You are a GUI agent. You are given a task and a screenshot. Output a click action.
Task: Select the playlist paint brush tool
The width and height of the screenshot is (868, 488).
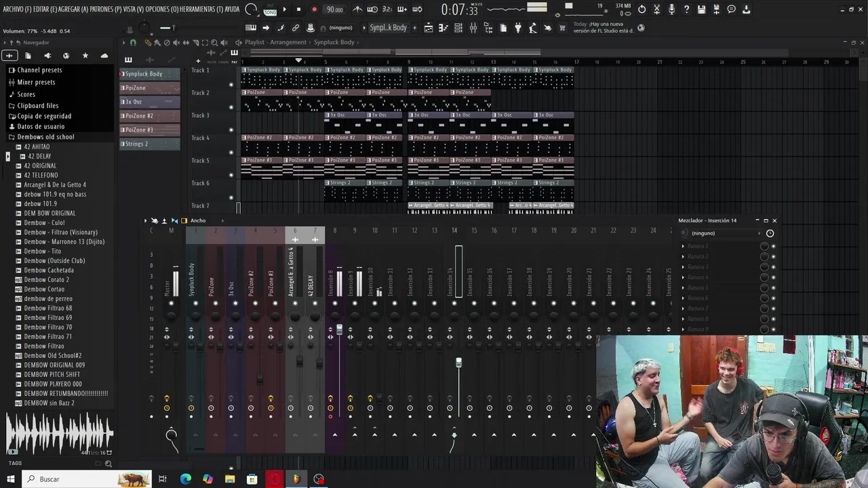(x=157, y=43)
